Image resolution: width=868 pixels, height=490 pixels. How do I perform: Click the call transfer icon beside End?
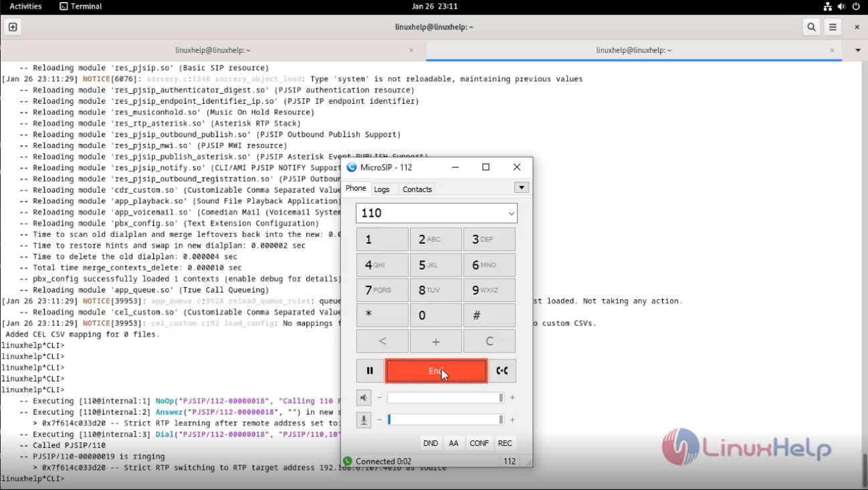tap(502, 371)
